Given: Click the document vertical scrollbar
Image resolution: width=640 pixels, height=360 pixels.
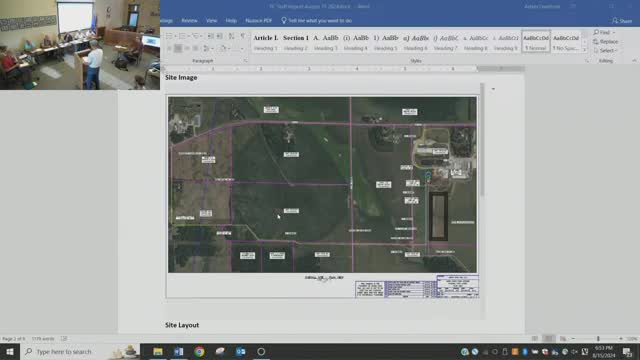Looking at the screenshot, I should tap(482, 141).
